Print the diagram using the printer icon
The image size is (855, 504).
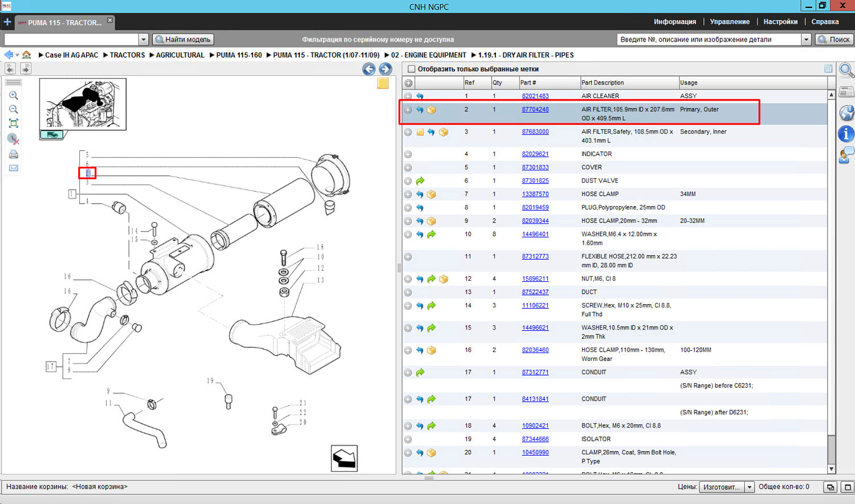[x=14, y=154]
